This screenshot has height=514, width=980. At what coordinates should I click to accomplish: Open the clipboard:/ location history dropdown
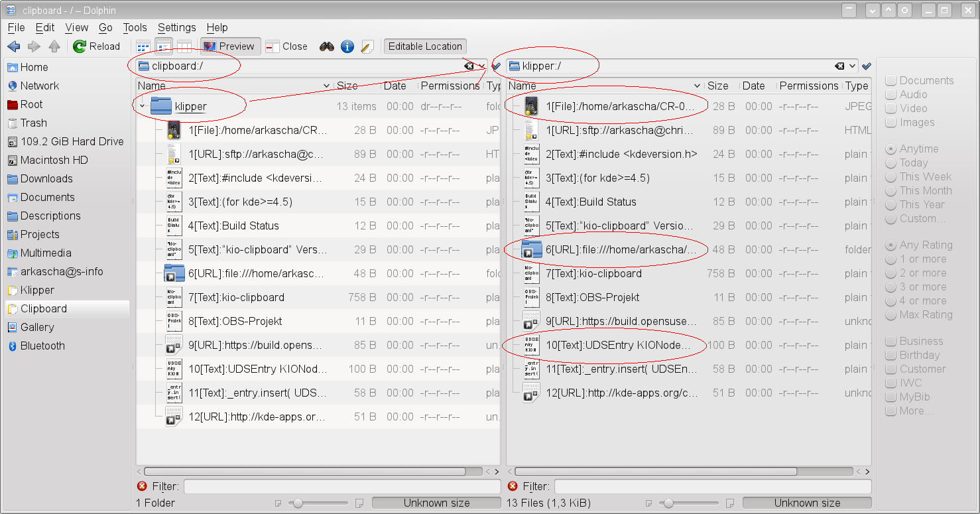coord(481,66)
